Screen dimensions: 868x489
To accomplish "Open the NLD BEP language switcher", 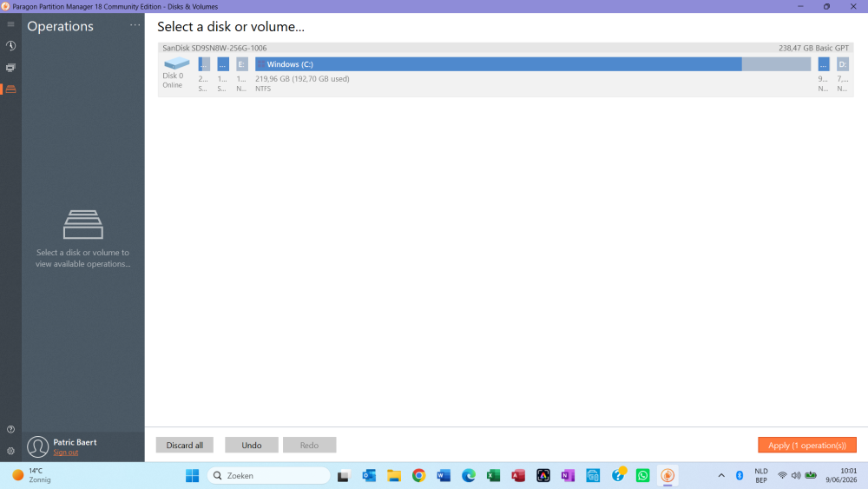I will pyautogui.click(x=761, y=475).
